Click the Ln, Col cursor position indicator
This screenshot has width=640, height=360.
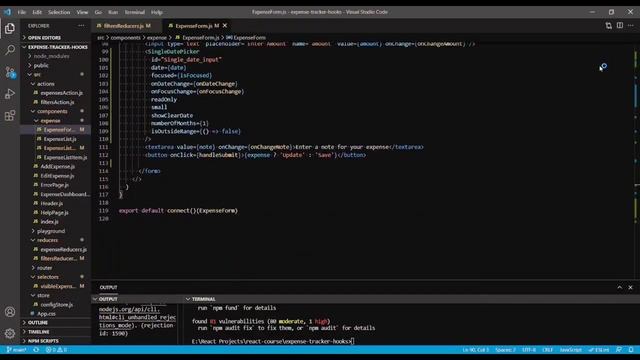(476, 350)
